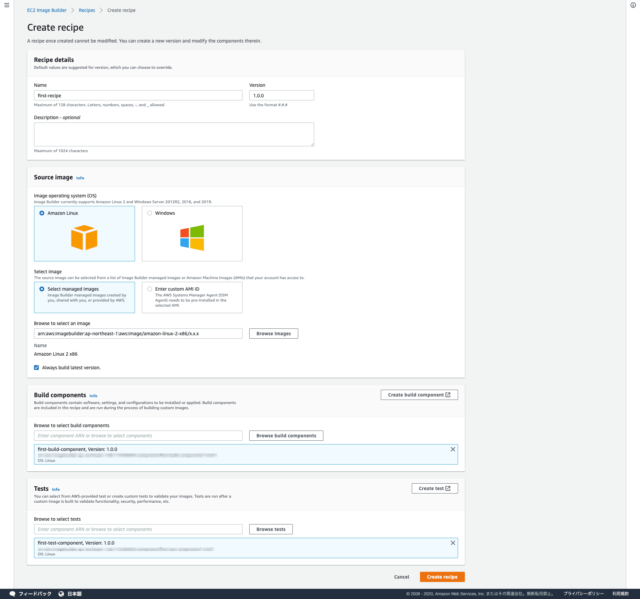This screenshot has width=640, height=599.
Task: Click the build component ARN input field
Action: [x=138, y=436]
